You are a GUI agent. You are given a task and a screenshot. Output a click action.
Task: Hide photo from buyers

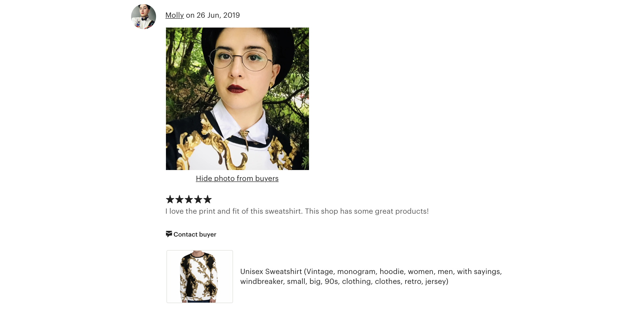(237, 178)
